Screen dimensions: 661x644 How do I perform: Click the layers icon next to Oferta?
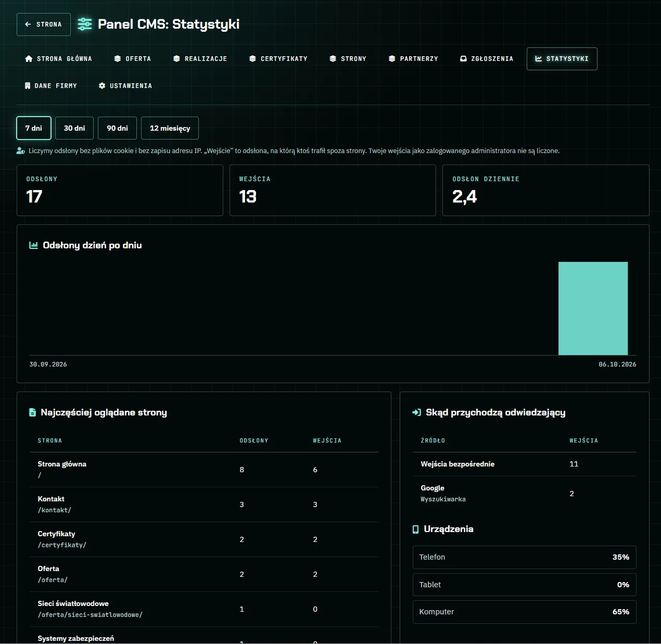pos(118,59)
